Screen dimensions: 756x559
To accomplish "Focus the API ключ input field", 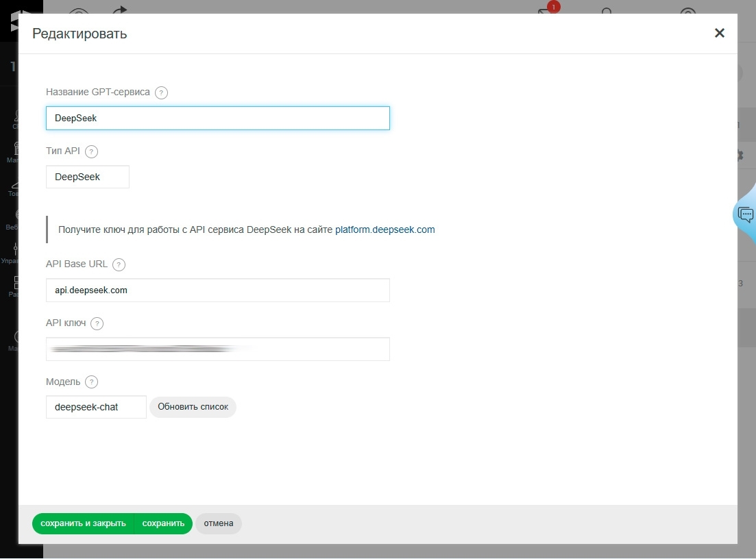I will click(x=218, y=349).
